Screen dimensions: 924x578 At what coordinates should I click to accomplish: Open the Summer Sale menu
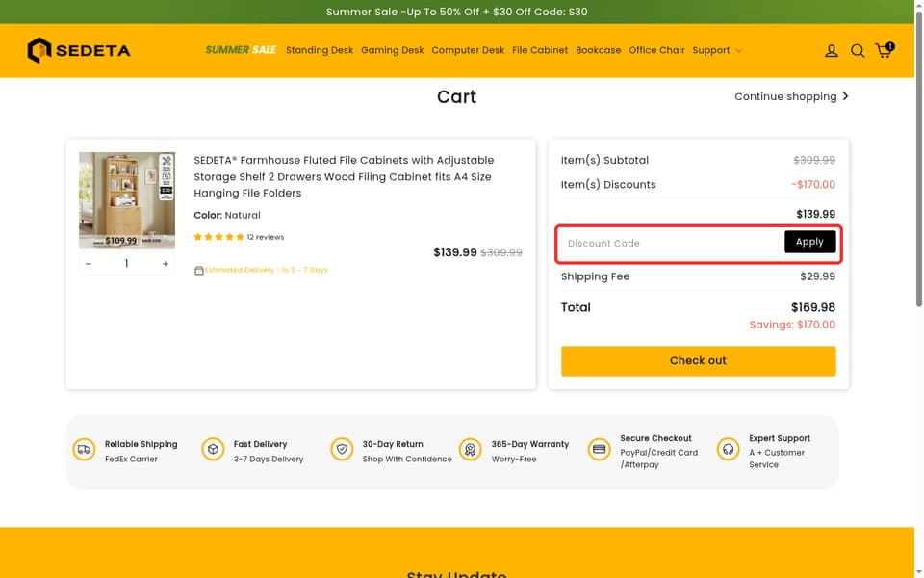point(241,50)
